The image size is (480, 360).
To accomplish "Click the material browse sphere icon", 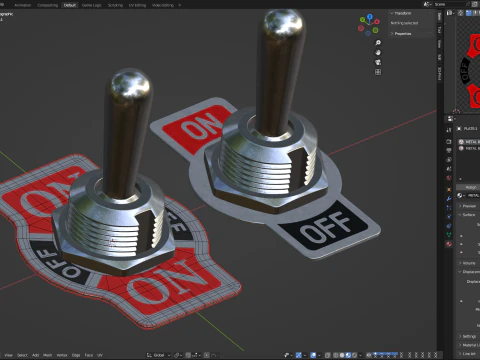I will [x=460, y=195].
